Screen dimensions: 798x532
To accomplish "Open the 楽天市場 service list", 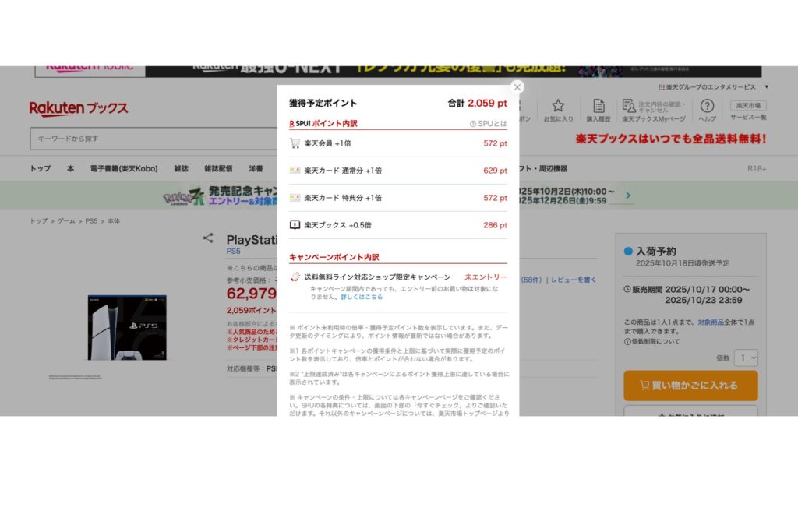I will (x=748, y=106).
